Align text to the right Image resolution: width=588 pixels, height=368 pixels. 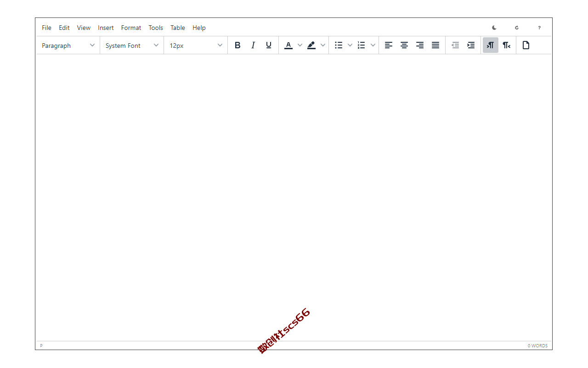point(420,45)
